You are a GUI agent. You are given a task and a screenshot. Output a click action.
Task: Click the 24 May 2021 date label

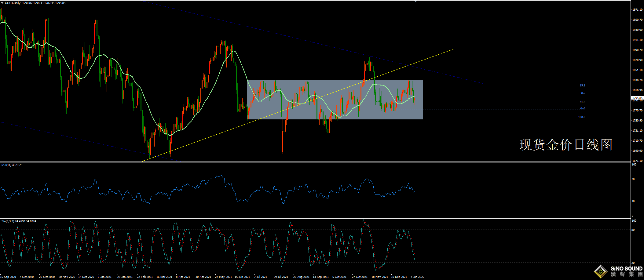[223, 277]
